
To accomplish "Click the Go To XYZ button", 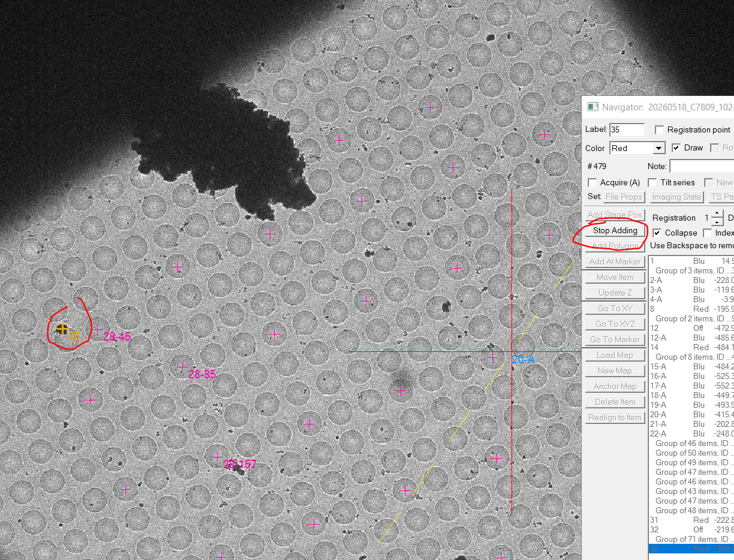I will click(x=615, y=324).
